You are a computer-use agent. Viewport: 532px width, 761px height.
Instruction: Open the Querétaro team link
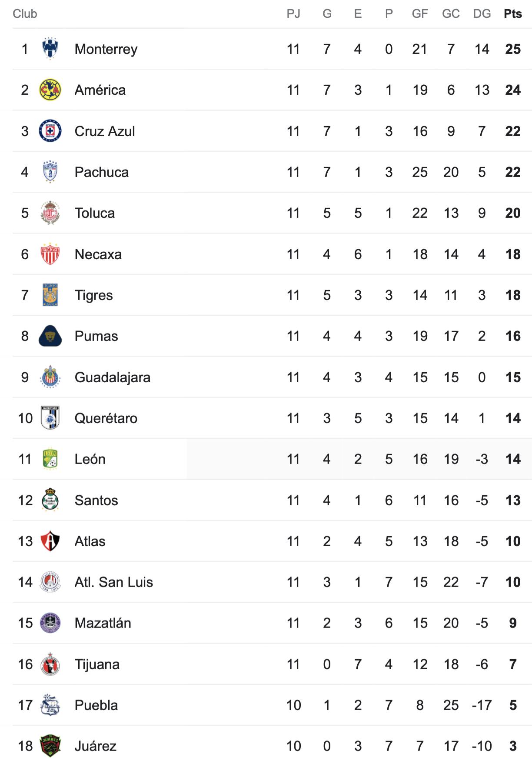coord(106,418)
